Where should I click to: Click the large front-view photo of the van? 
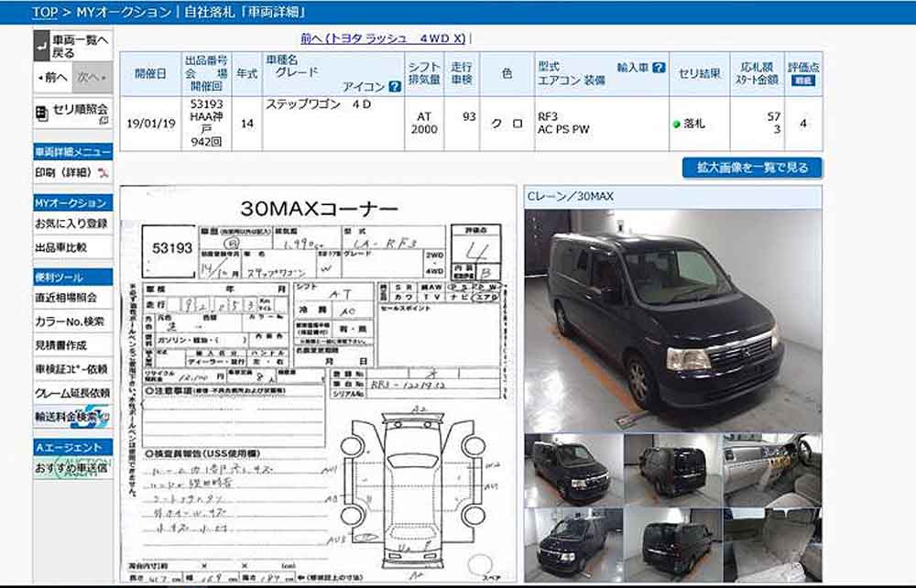(673, 321)
